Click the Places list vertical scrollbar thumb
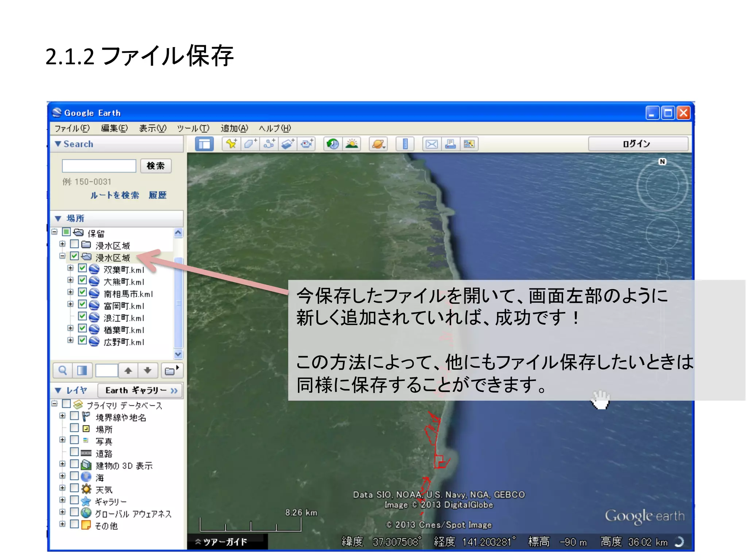Viewport: 747px width, 560px height. click(178, 303)
